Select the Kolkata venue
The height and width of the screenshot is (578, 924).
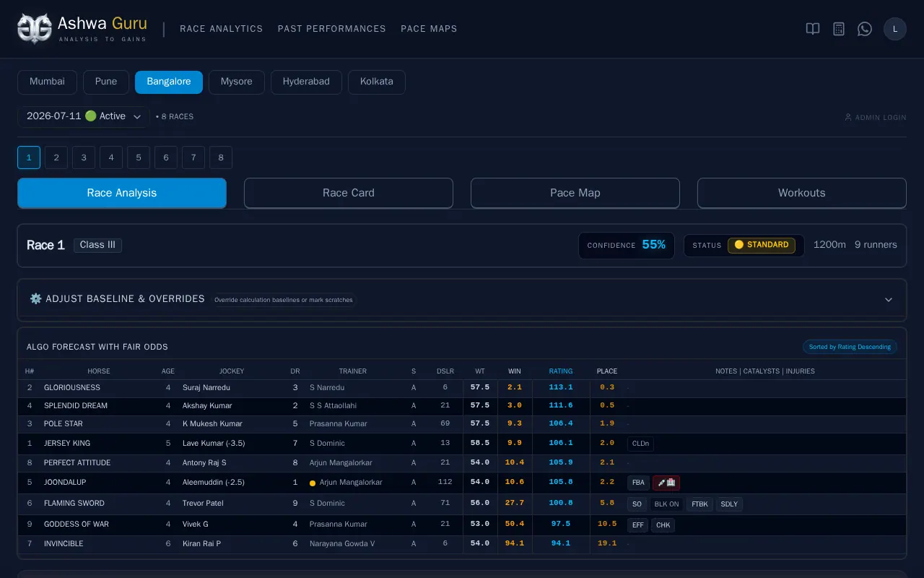click(377, 82)
